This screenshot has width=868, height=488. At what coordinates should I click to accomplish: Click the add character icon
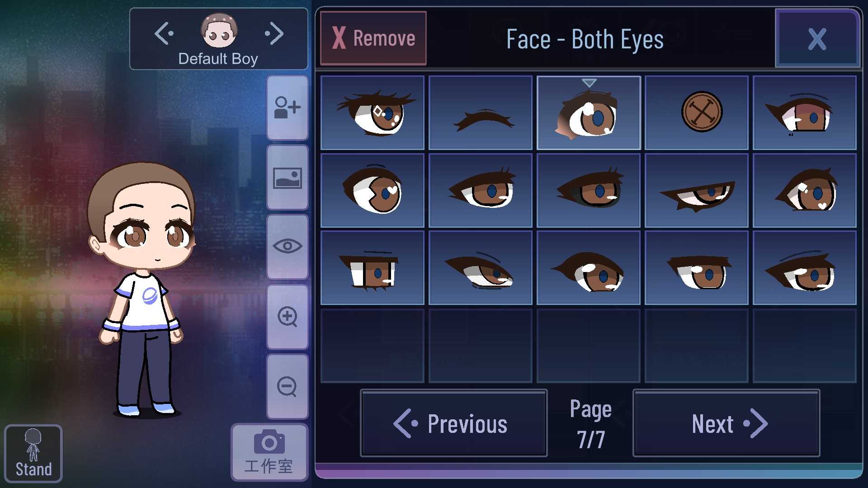tap(288, 108)
